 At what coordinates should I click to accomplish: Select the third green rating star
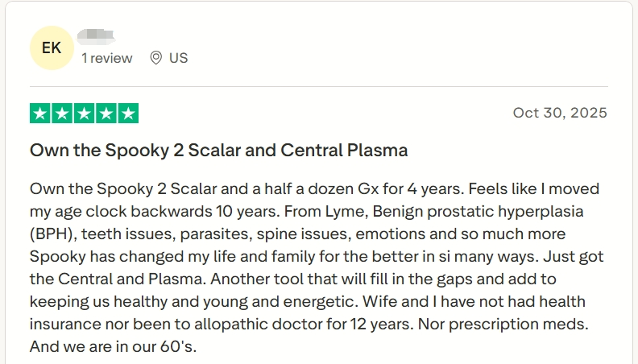(x=84, y=114)
